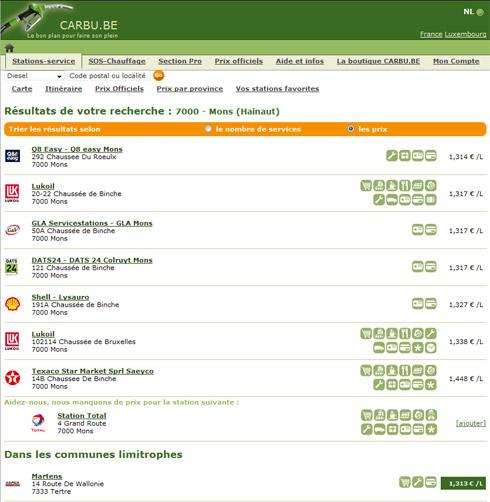
Task: Click the truck icon for Lukoil Chaussée de Bruxelles
Action: click(379, 348)
